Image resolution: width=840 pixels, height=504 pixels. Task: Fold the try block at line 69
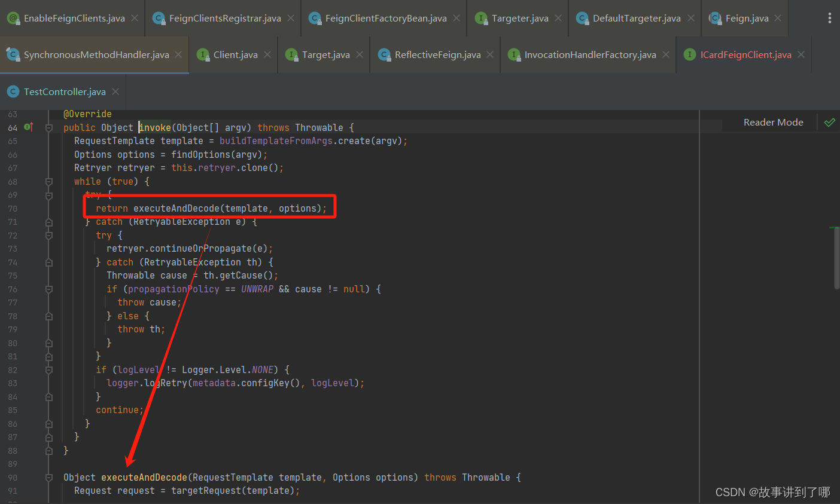49,196
